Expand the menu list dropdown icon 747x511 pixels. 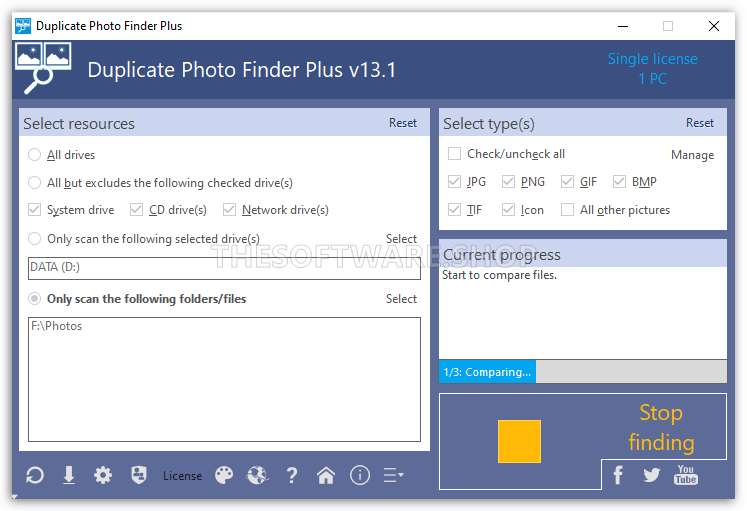click(394, 475)
